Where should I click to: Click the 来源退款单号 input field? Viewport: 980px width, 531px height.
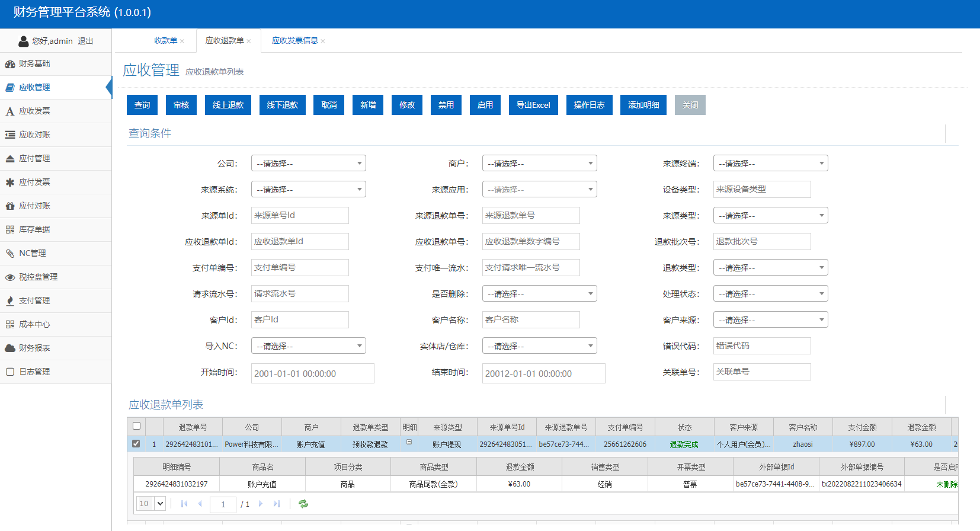530,216
